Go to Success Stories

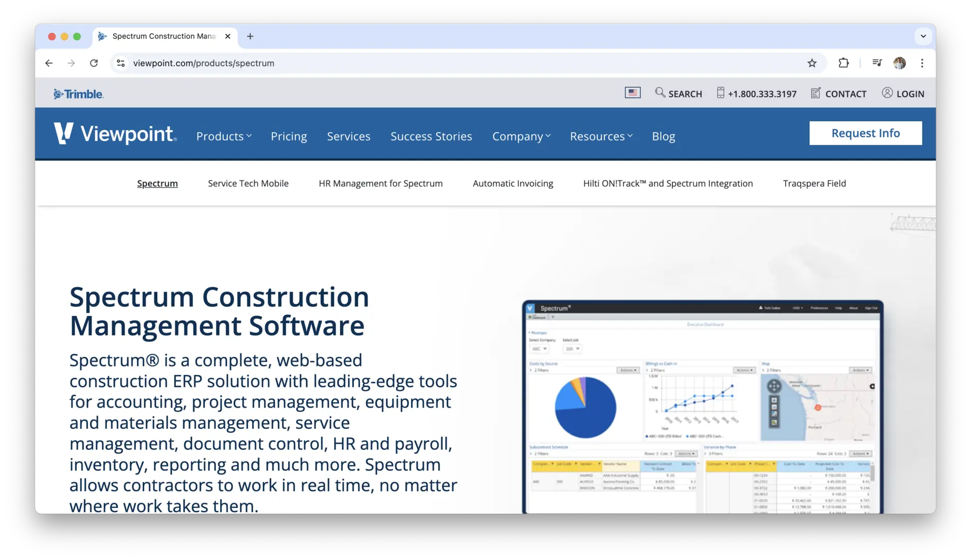[431, 136]
